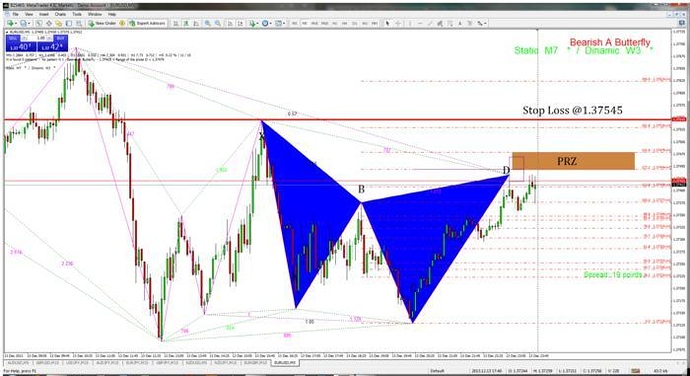
Task: Expand the Arrows tool dropdown arrow
Action: pos(485,23)
